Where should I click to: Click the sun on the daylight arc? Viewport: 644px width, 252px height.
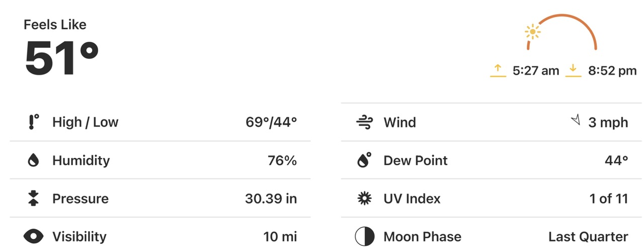(532, 33)
